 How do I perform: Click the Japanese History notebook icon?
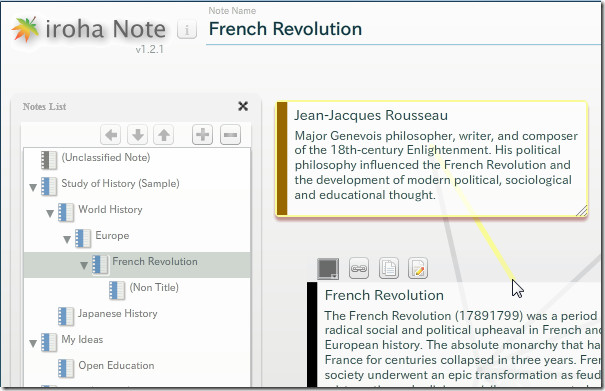pyautogui.click(x=66, y=316)
